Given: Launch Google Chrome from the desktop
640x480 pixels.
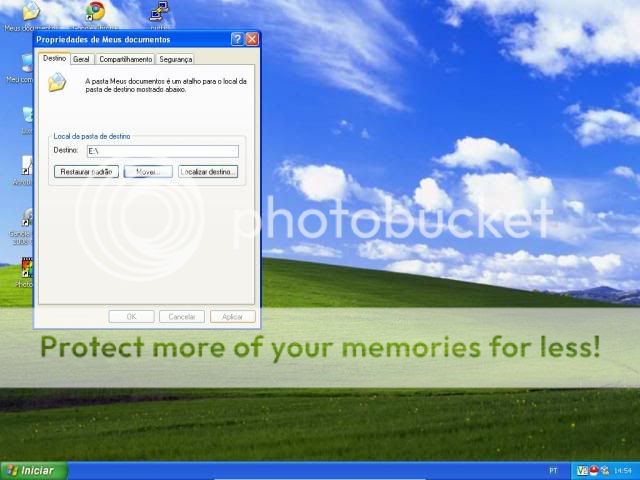Looking at the screenshot, I should (x=95, y=11).
